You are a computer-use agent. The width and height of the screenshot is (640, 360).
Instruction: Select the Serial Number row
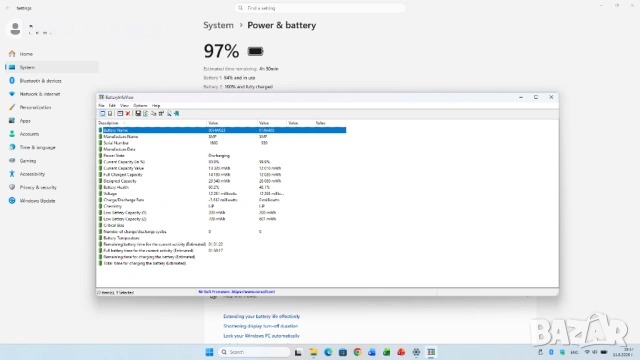tap(222, 143)
